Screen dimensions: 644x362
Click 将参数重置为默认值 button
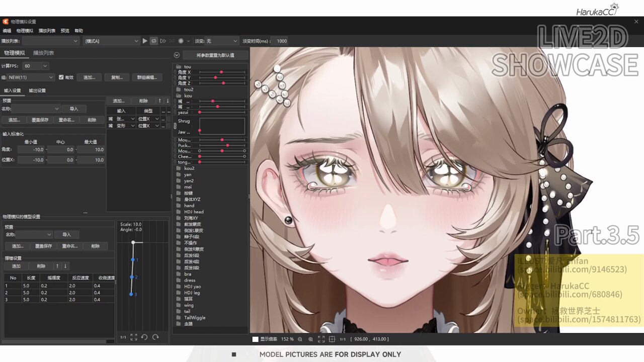[216, 55]
